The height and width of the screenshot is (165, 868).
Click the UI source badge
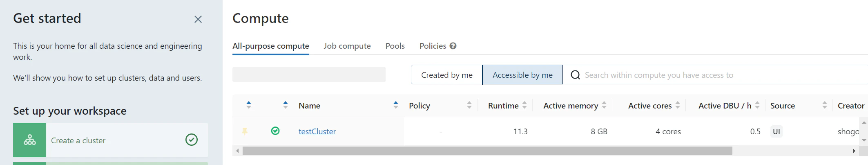[777, 131]
